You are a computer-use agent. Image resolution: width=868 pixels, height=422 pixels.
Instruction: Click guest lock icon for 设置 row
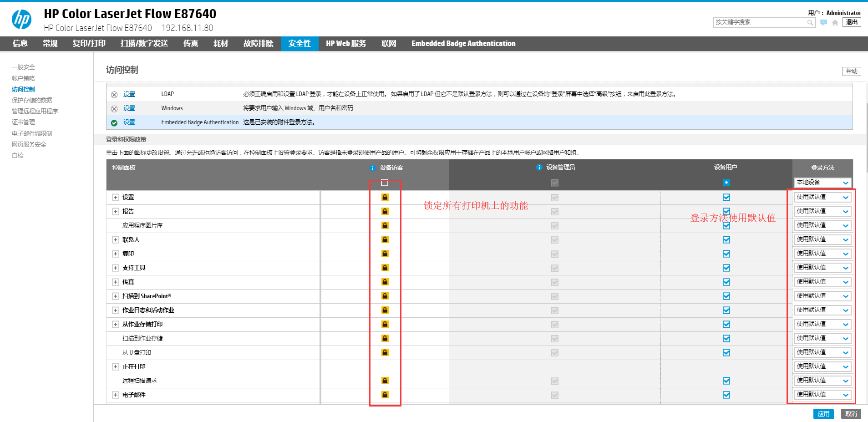pos(385,197)
